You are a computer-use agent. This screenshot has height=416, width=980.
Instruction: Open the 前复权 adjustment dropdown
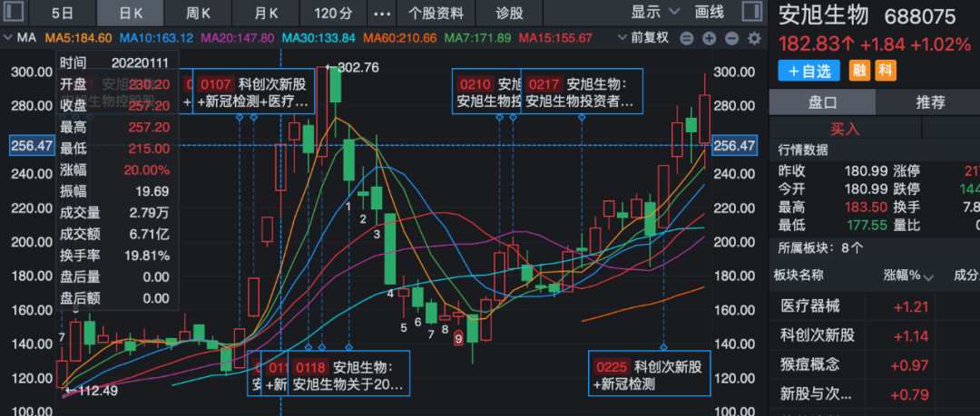(643, 38)
